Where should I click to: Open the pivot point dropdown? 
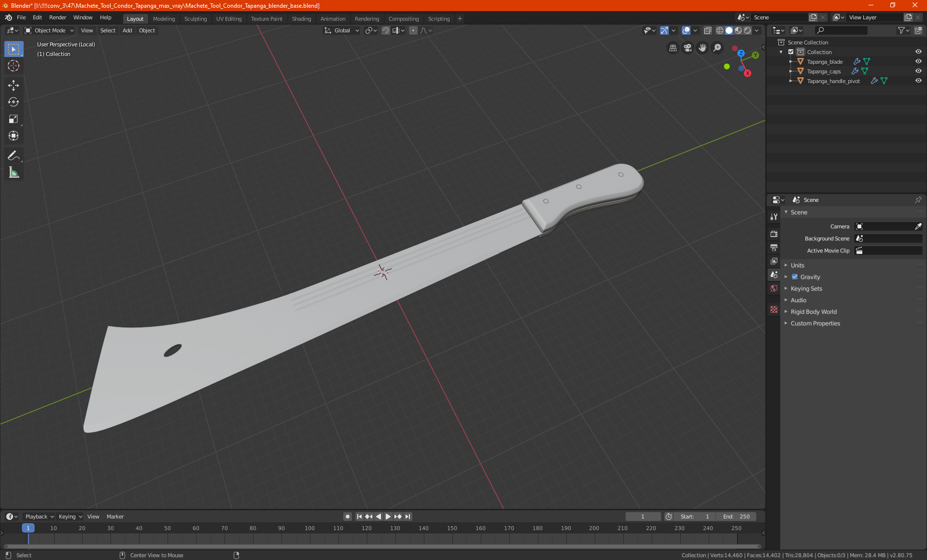[371, 30]
